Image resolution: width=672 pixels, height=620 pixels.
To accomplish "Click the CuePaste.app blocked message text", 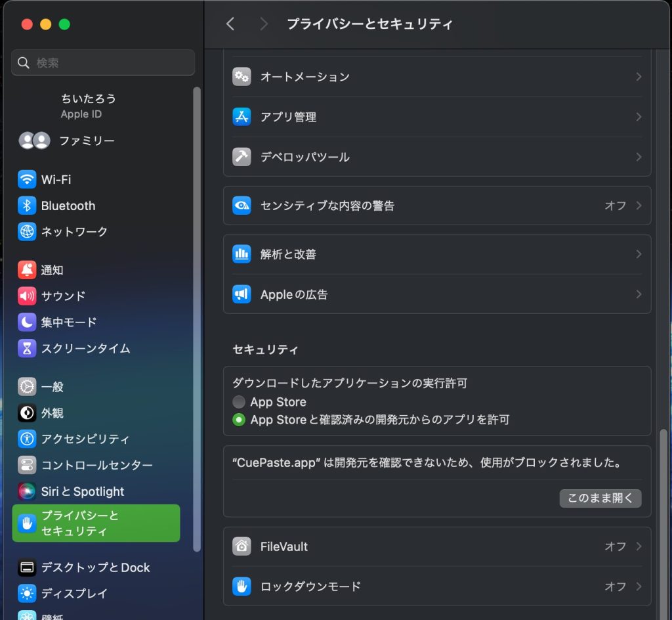I will pos(427,462).
